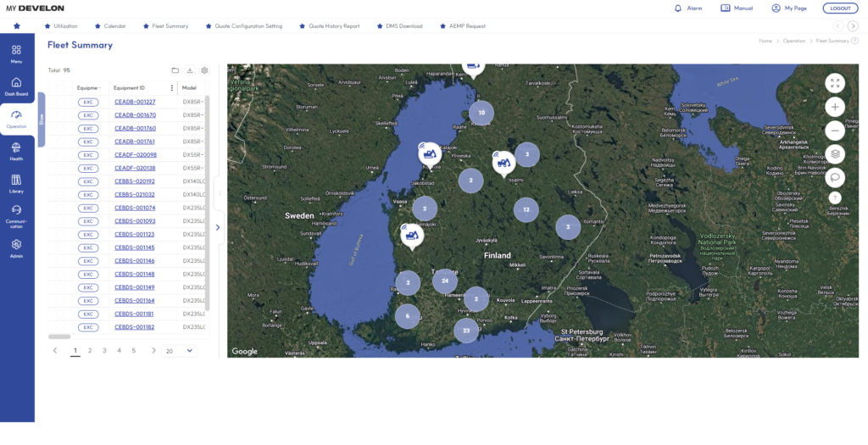The height and width of the screenshot is (445, 868).
Task: Open Health section in sidebar
Action: [17, 152]
